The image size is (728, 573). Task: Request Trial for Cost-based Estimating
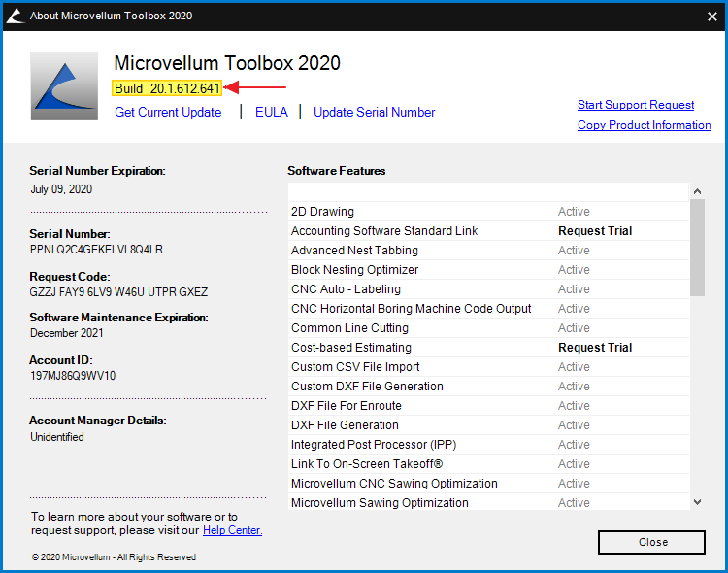[595, 348]
